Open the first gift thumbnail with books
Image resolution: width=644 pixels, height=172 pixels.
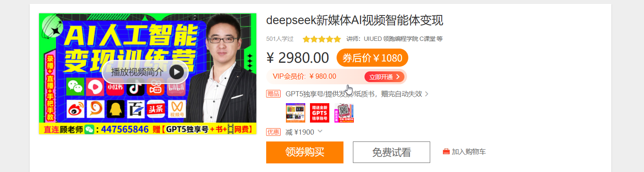[295, 113]
